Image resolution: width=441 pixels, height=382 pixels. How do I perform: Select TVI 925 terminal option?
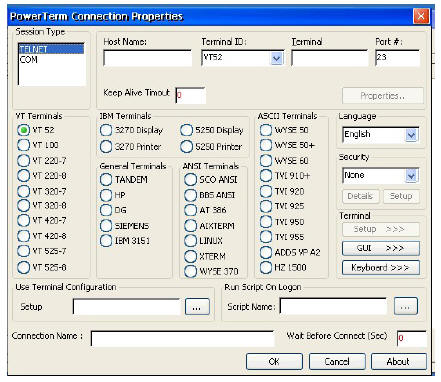266,206
